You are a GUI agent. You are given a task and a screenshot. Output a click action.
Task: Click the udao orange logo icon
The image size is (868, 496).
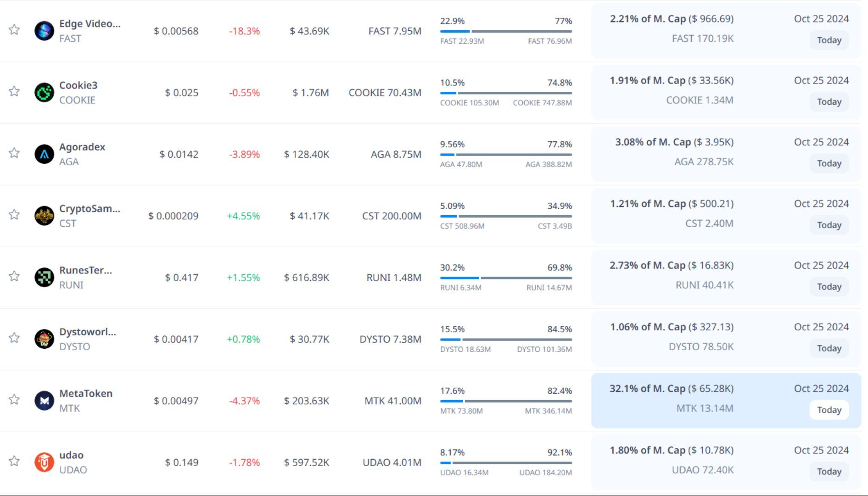tap(44, 462)
